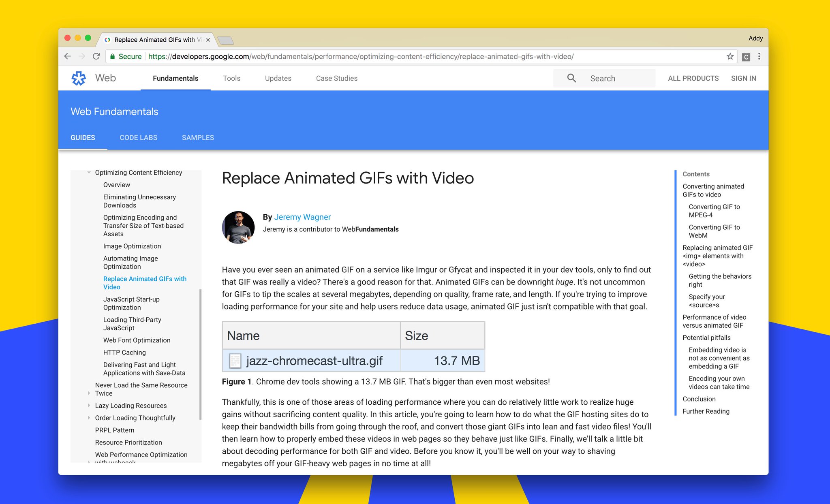This screenshot has width=830, height=504.
Task: Click the Web logo icon
Action: click(x=79, y=78)
